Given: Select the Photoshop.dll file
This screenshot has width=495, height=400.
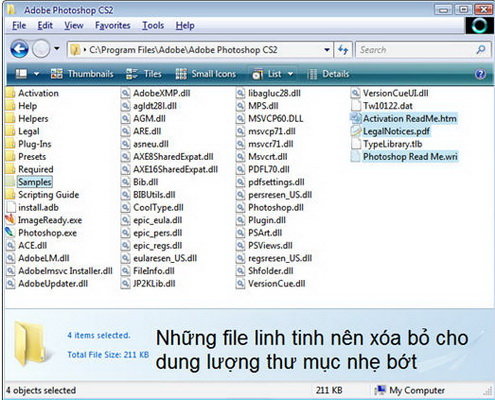Looking at the screenshot, I should [276, 207].
